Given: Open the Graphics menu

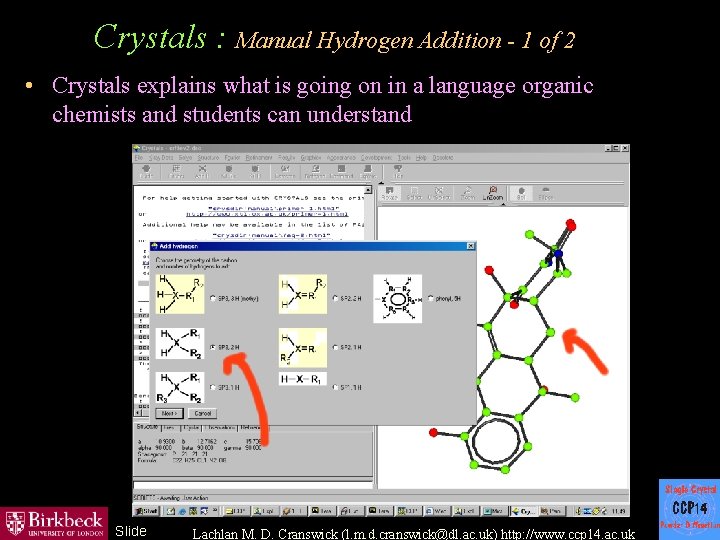Looking at the screenshot, I should pos(311,158).
